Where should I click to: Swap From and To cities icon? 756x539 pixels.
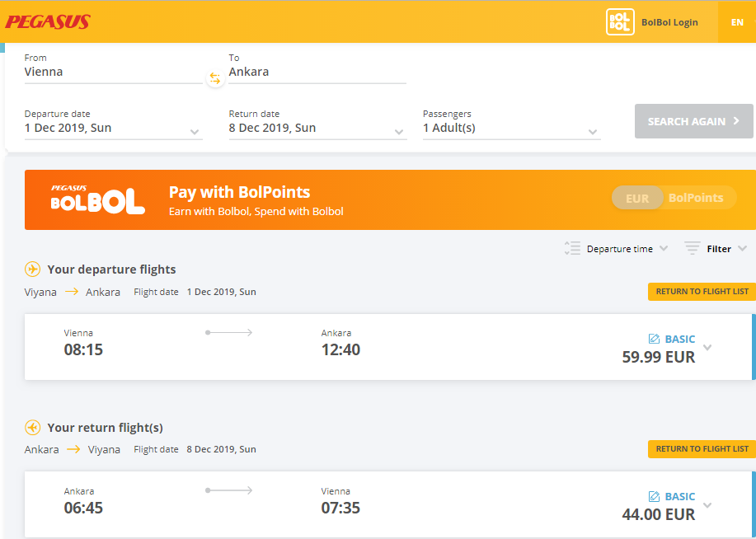215,78
